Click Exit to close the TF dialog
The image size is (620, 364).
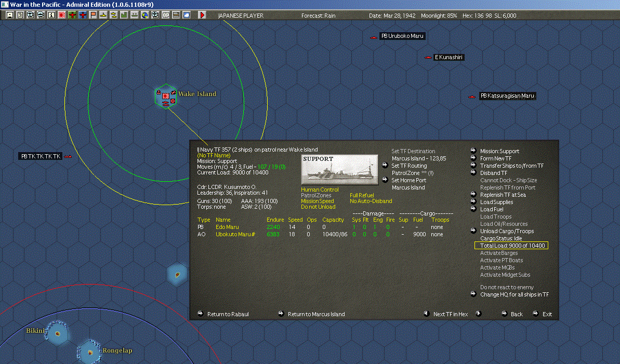547,314
